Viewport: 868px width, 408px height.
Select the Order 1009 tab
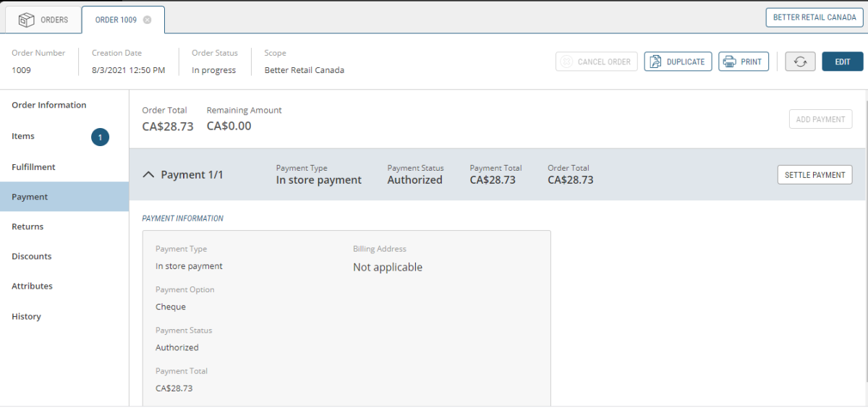[x=116, y=20]
